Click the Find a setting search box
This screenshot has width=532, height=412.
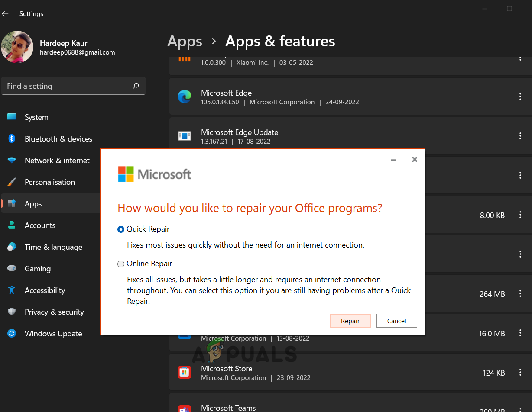point(67,86)
